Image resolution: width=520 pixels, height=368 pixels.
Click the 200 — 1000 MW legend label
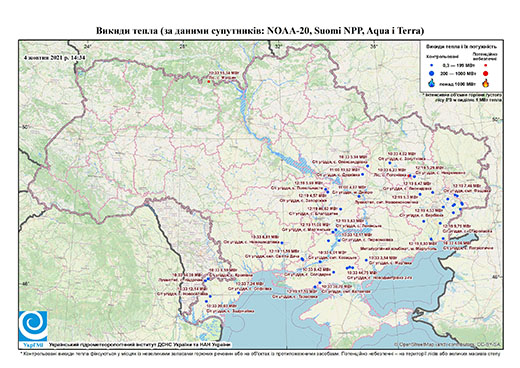[x=457, y=73]
